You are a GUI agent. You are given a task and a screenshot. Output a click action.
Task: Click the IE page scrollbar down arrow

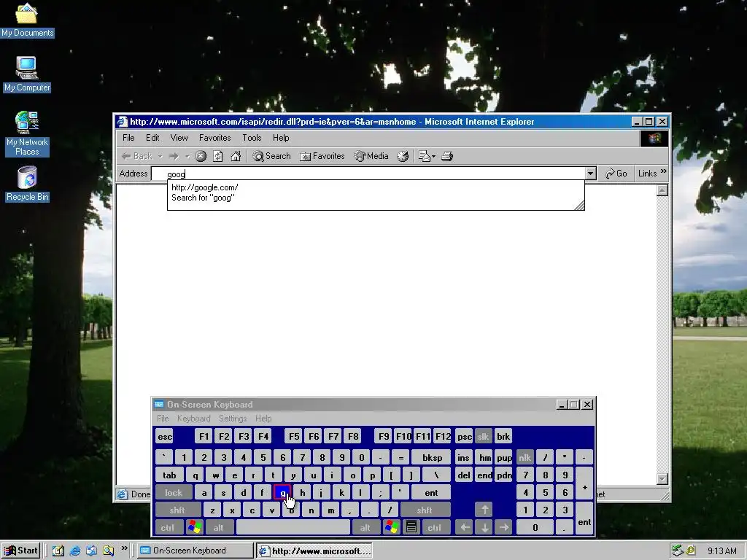pyautogui.click(x=662, y=478)
